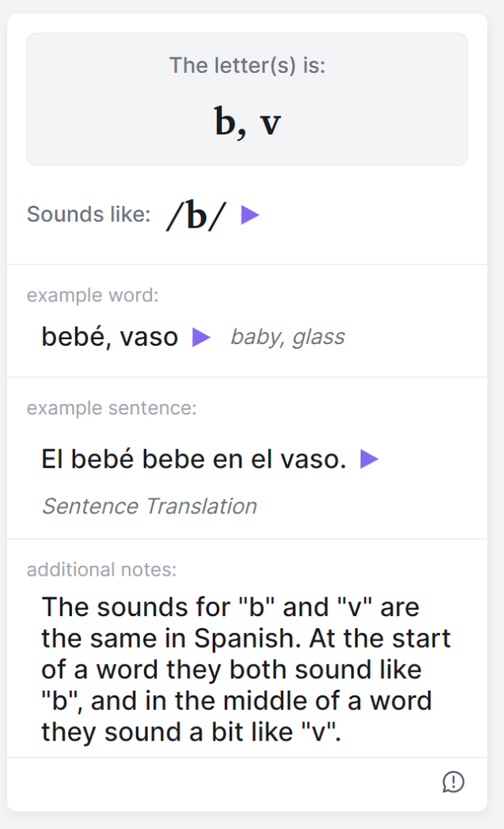Click the additional notes paragraph
This screenshot has width=504, height=829.
click(246, 670)
